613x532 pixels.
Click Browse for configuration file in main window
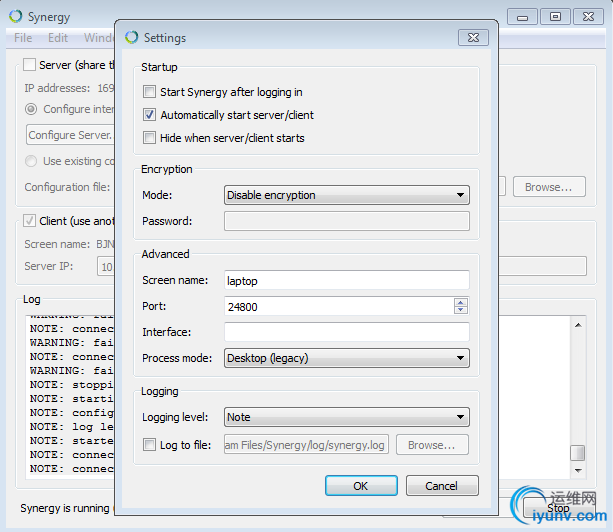click(x=549, y=187)
